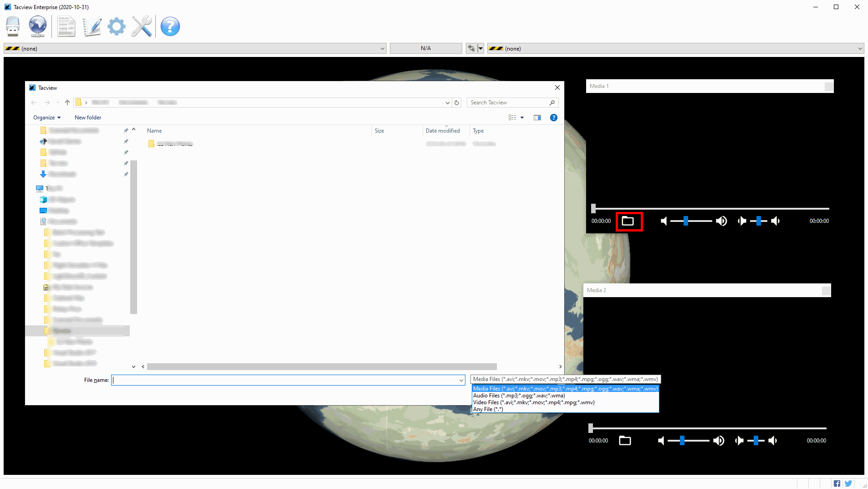The image size is (868, 489).
Task: Click the Media 2 open file folder icon
Action: click(625, 441)
